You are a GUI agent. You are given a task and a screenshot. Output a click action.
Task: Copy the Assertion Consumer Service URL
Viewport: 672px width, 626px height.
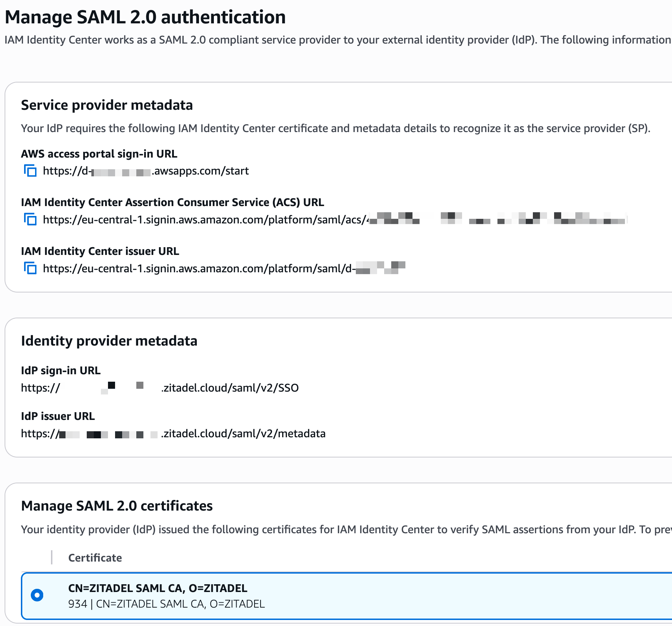30,220
